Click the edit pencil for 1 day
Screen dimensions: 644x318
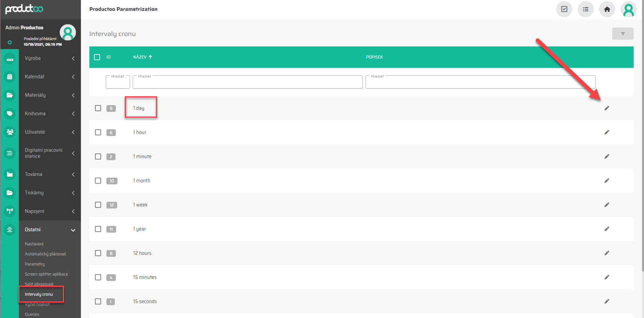click(x=606, y=108)
